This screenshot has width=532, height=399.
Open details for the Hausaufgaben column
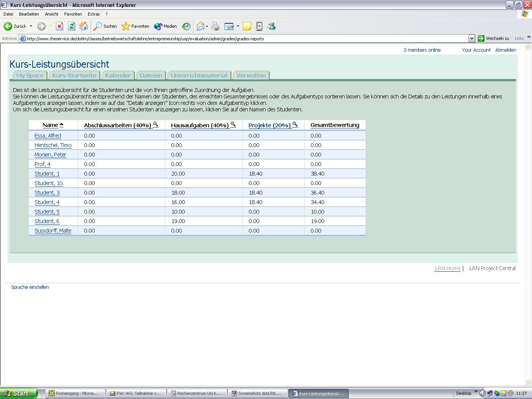point(234,124)
